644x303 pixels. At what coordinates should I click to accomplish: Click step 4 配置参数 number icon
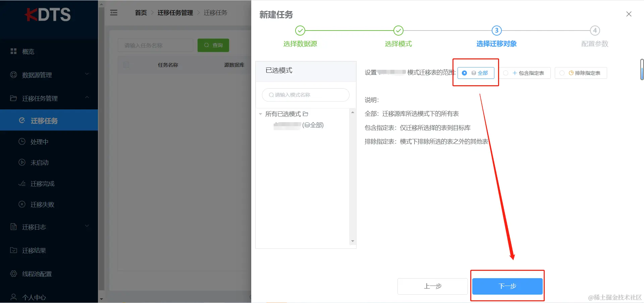tap(595, 31)
